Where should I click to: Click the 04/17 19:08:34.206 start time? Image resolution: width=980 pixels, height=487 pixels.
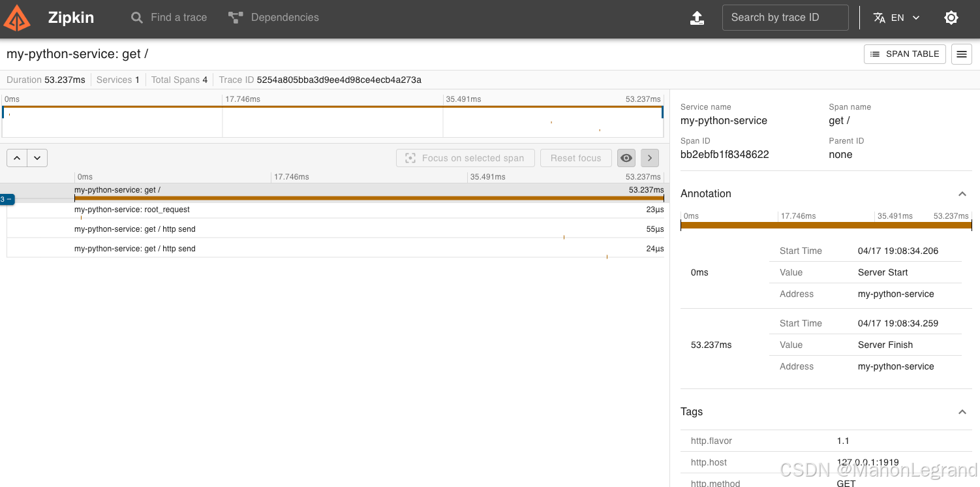(898, 251)
